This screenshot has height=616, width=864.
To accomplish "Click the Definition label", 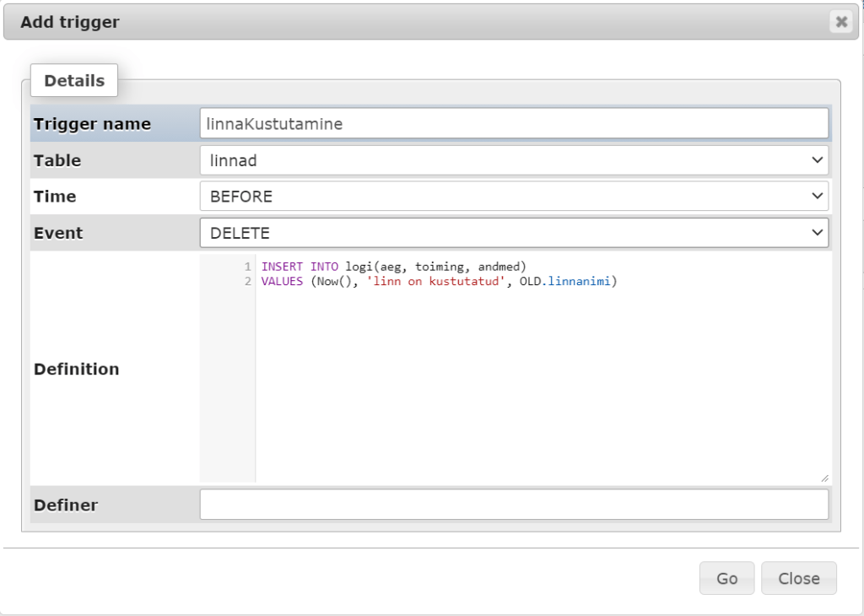I will [76, 369].
